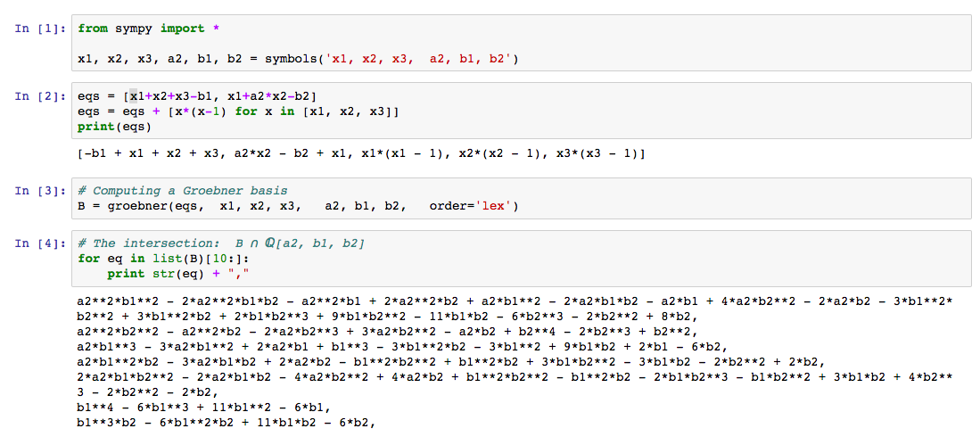Image resolution: width=980 pixels, height=437 pixels.
Task: Click the 'B = groebner(eqs,' code line
Action: coord(298,206)
